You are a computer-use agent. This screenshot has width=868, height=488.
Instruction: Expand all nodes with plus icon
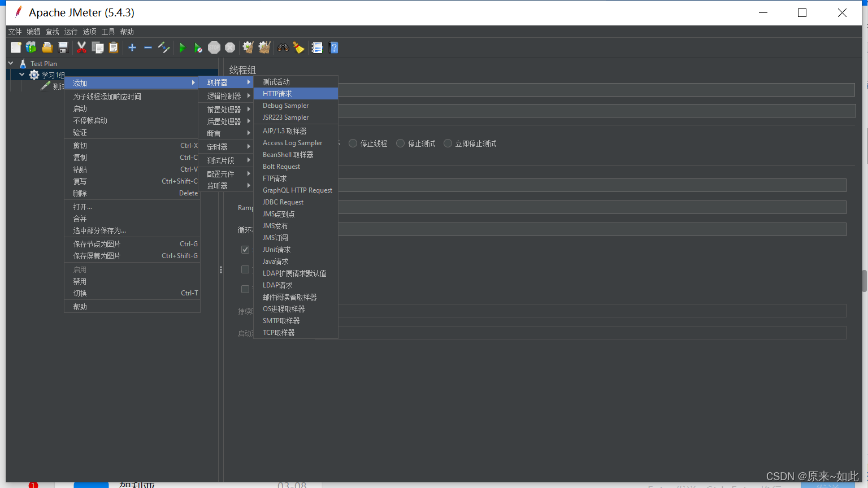pos(132,47)
